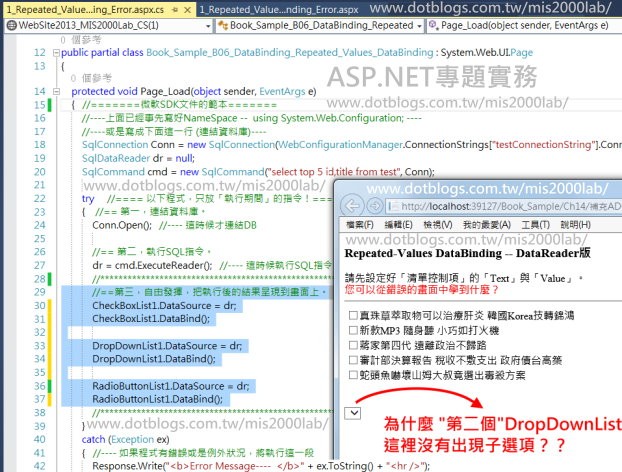Screen dimensions: 622x472
Task: Collapse the Page_Load method at line 14
Action: click(x=56, y=92)
